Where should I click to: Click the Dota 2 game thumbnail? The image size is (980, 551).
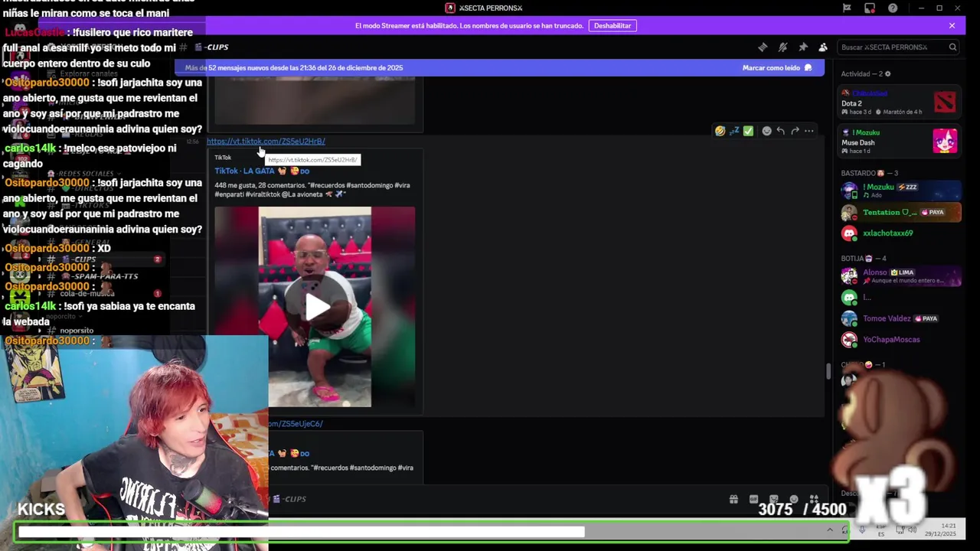945,102
